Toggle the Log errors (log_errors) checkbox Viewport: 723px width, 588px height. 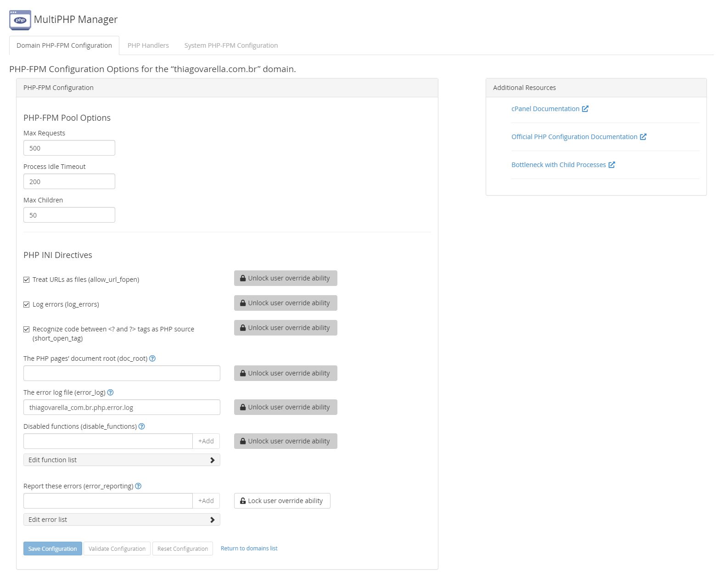coord(27,304)
